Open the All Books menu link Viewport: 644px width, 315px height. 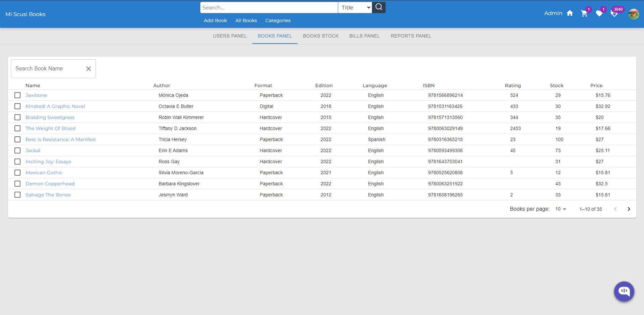(x=246, y=20)
